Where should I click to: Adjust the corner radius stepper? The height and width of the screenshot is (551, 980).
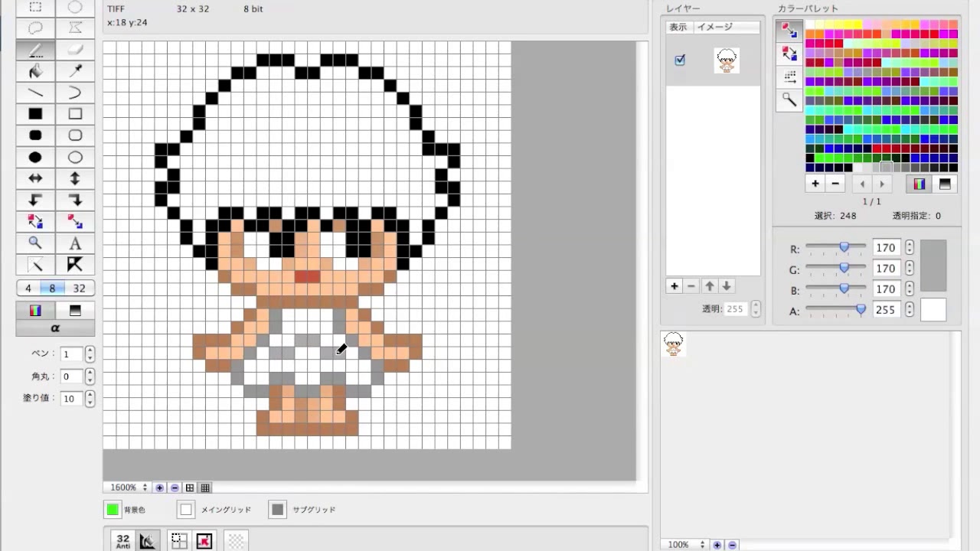[x=90, y=377]
